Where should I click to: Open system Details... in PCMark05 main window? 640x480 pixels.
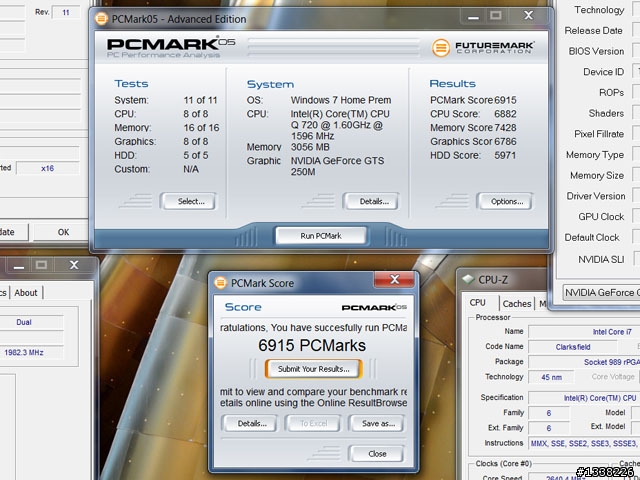click(371, 201)
